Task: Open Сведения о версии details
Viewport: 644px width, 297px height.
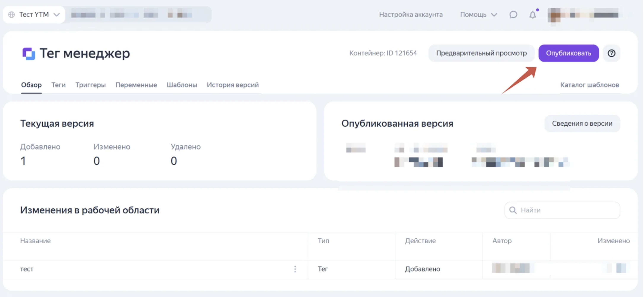Action: (582, 123)
